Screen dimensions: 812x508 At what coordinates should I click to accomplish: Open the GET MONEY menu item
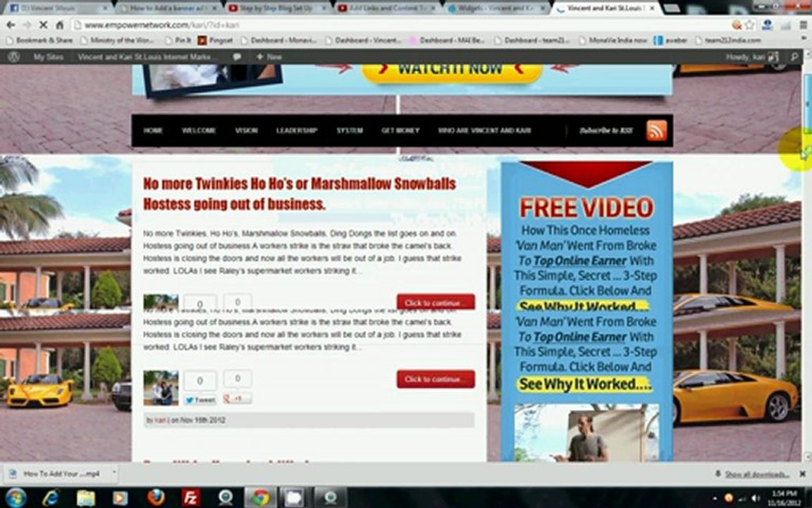pyautogui.click(x=400, y=131)
